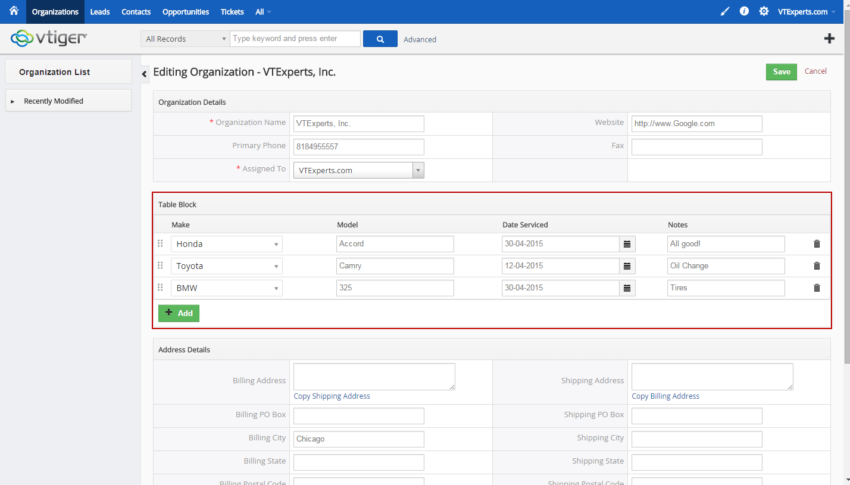
Task: Open the info help icon in header
Action: click(744, 11)
